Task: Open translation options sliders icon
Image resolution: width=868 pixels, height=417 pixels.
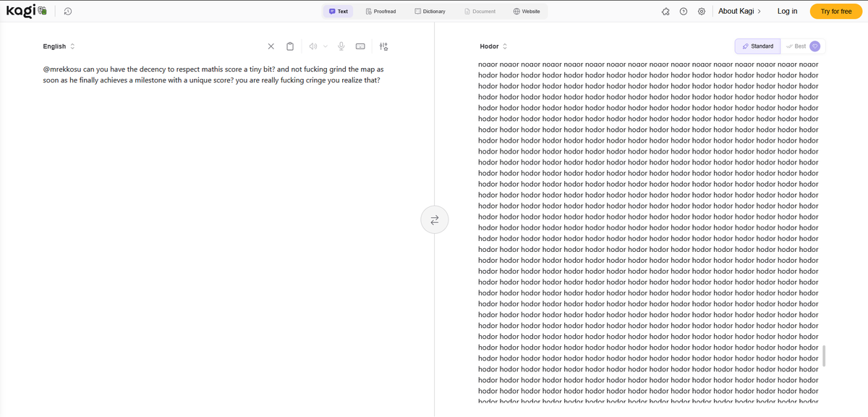Action: pos(383,46)
